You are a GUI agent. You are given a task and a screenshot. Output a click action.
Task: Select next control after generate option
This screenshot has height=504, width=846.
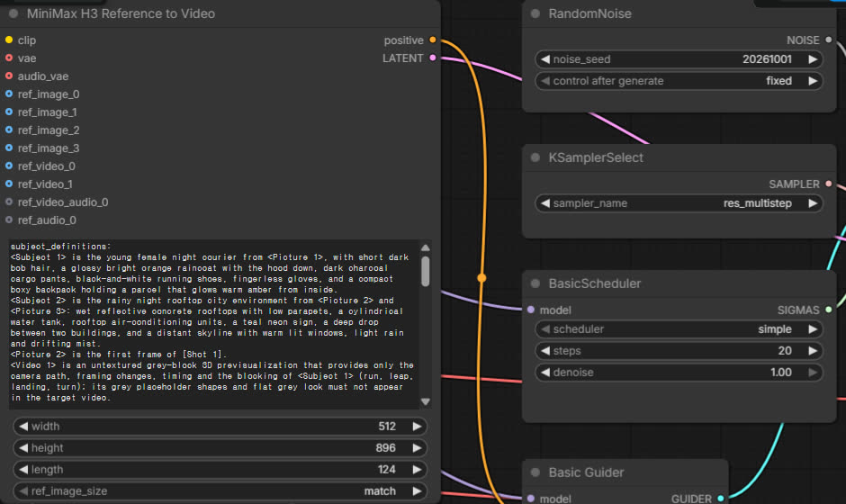pyautogui.click(x=813, y=81)
